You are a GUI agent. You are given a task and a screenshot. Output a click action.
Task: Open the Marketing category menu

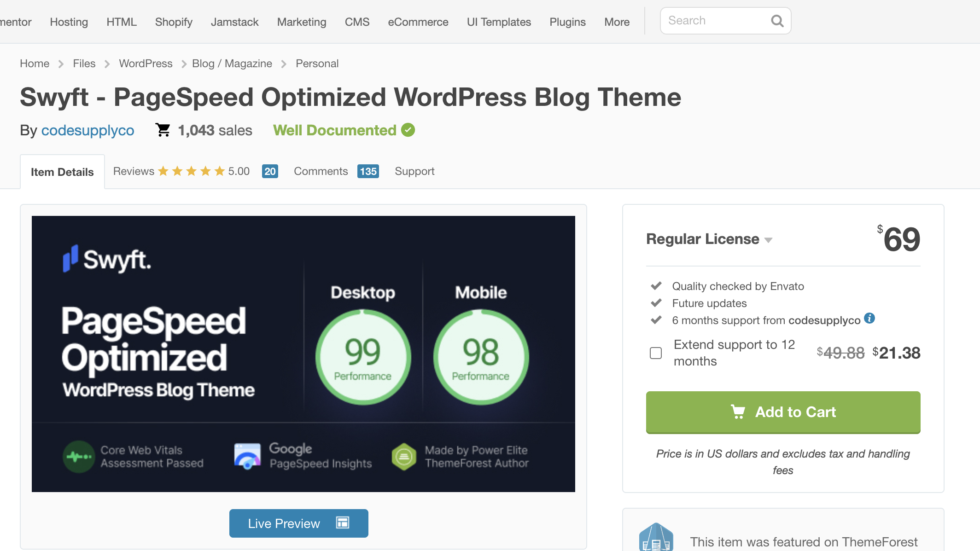tap(302, 22)
